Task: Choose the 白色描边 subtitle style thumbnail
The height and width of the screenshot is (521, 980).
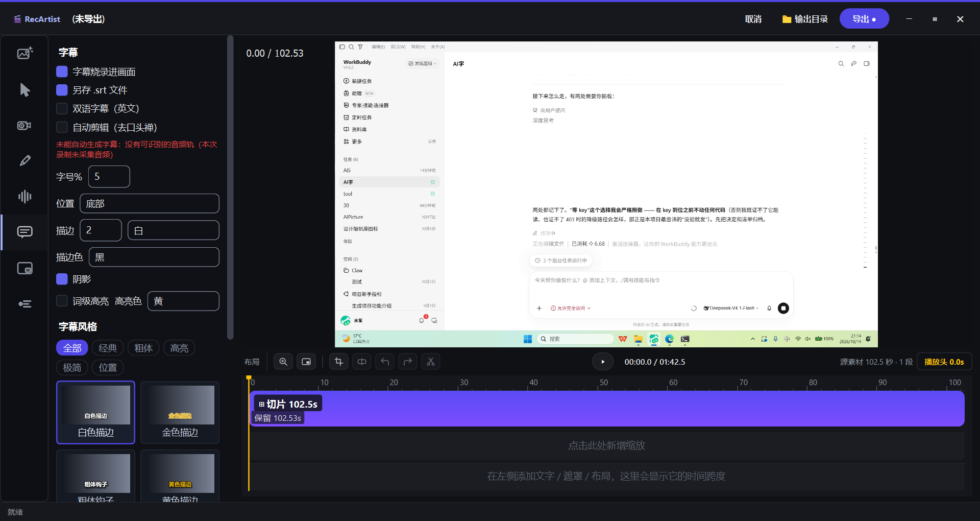Action: point(96,412)
